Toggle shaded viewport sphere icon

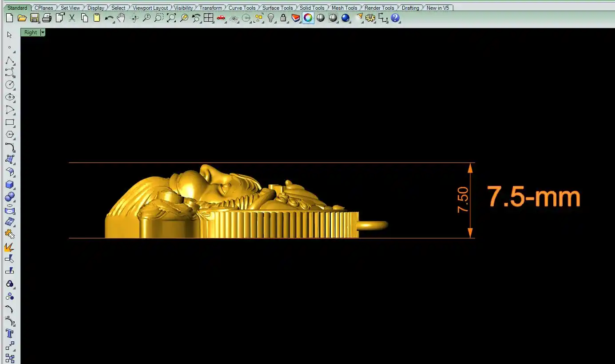321,18
